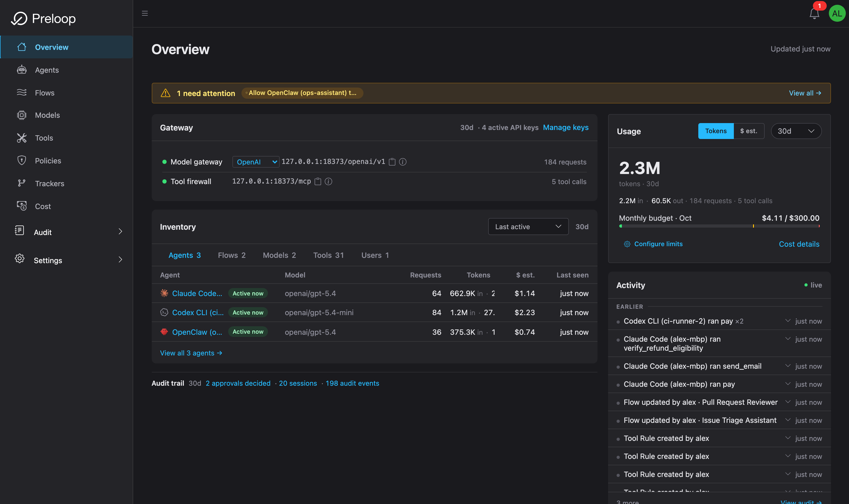Image resolution: width=849 pixels, height=504 pixels.
Task: Open the Claude Code agent row link
Action: tap(197, 293)
